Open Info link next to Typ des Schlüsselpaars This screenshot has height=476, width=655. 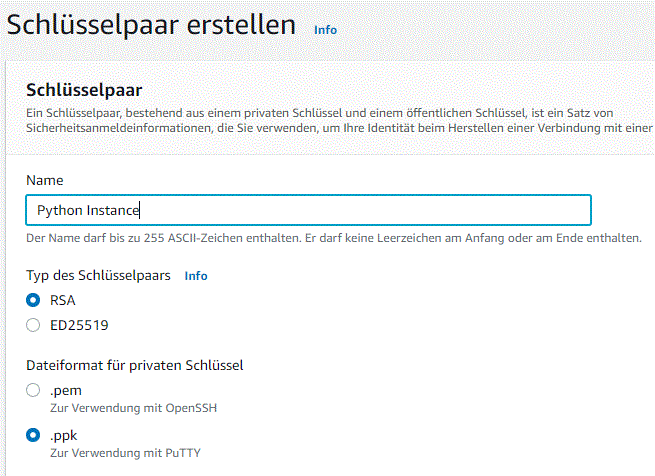(196, 276)
